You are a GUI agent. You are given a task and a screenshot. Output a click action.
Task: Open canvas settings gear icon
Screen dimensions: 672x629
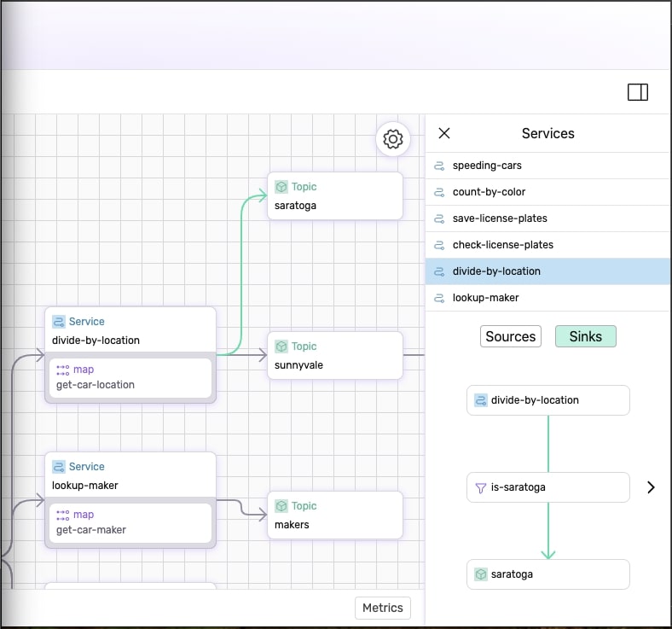point(393,139)
